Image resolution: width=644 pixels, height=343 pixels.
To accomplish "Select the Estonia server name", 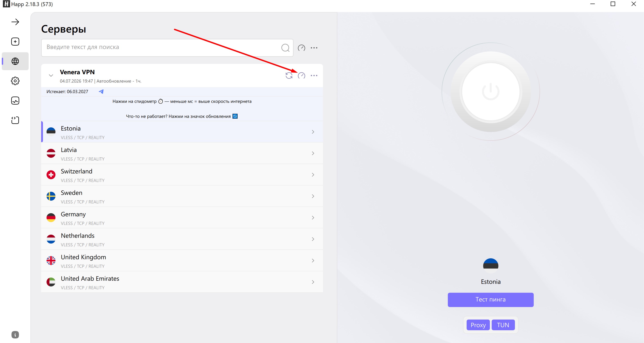I will [x=71, y=128].
